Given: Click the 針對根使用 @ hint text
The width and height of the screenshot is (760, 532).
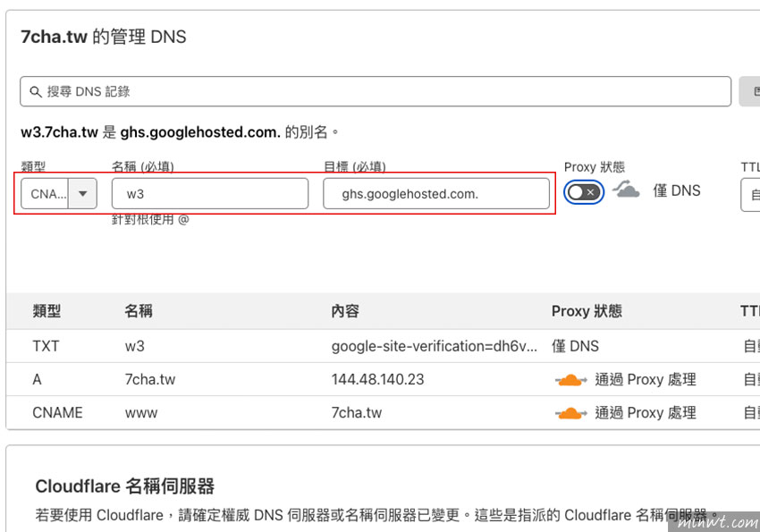Looking at the screenshot, I should [150, 219].
